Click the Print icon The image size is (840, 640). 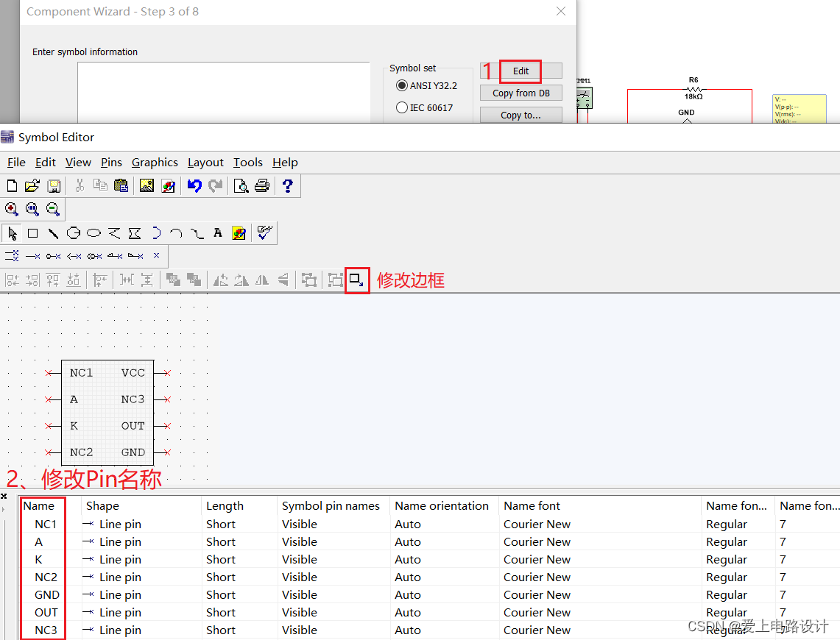point(262,185)
